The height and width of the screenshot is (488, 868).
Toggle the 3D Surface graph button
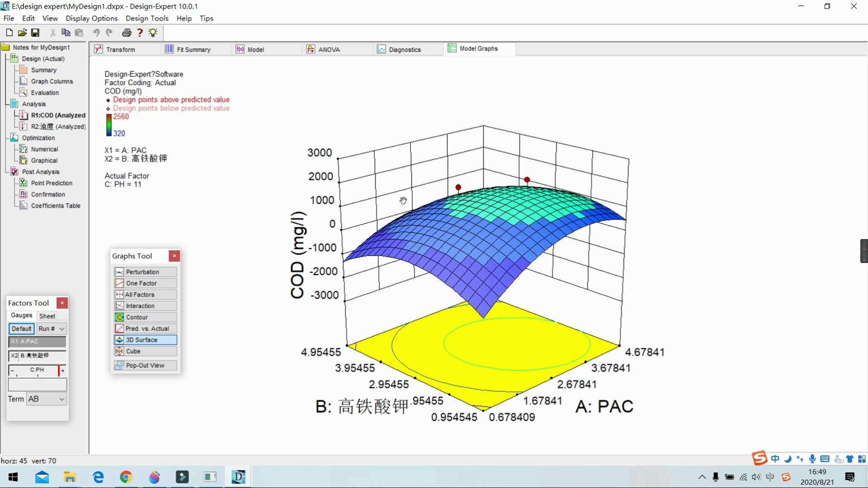tap(145, 340)
